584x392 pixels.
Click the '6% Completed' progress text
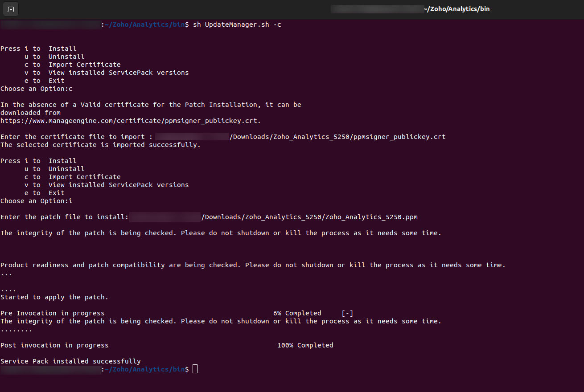point(297,313)
